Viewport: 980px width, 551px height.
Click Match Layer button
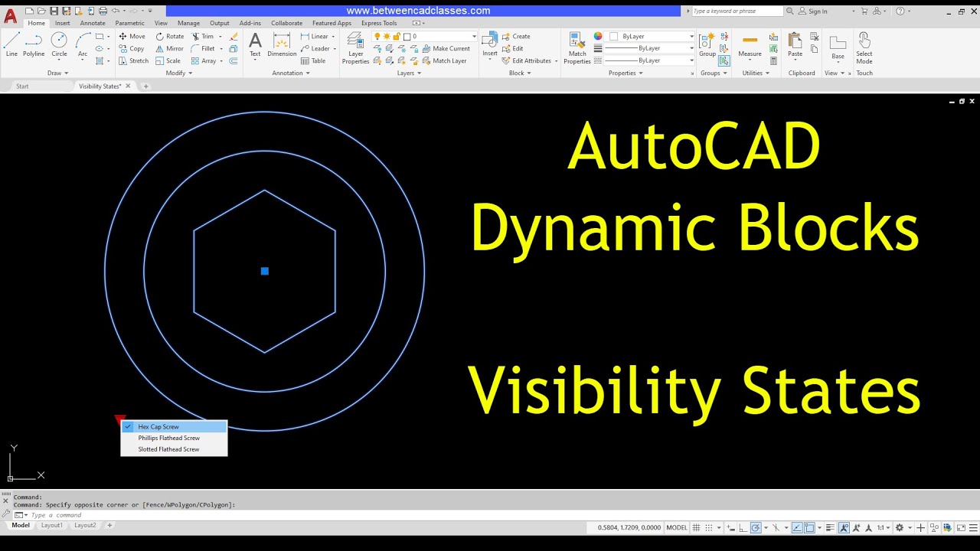pyautogui.click(x=444, y=60)
